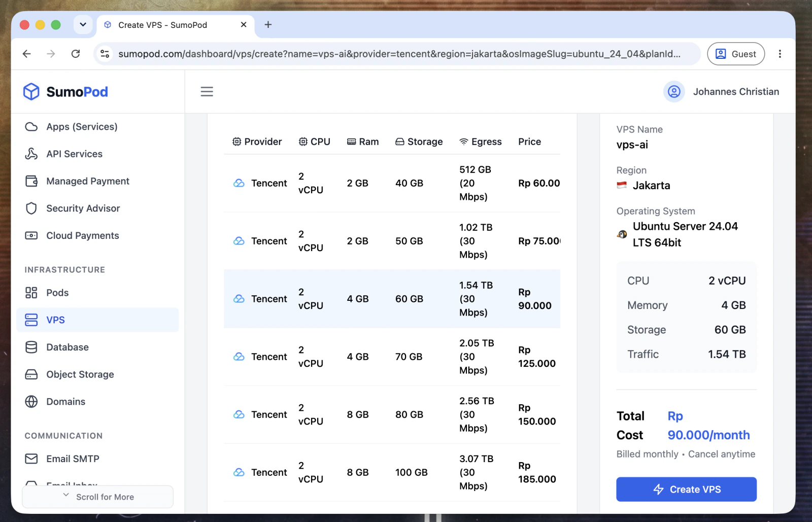Click the Cloud Payments banknote icon

pos(31,235)
